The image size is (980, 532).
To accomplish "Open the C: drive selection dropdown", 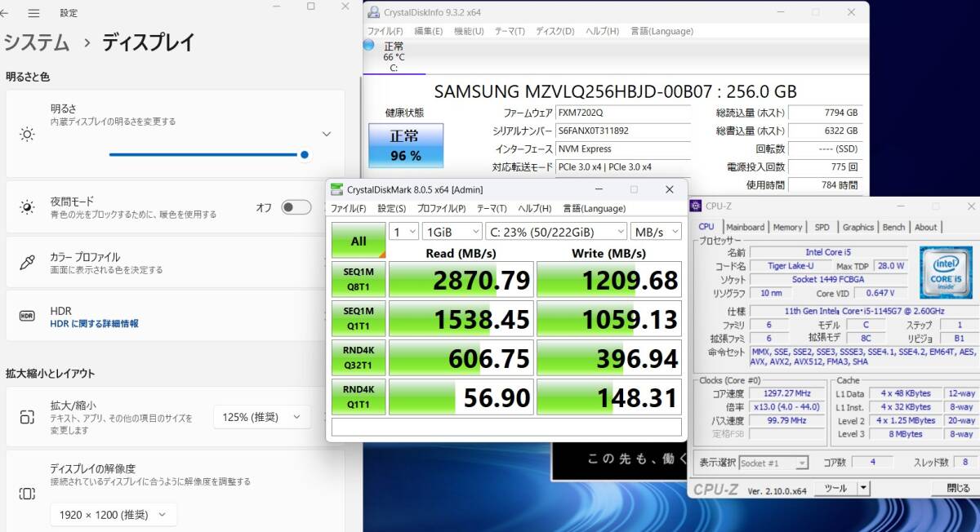I will coord(555,233).
